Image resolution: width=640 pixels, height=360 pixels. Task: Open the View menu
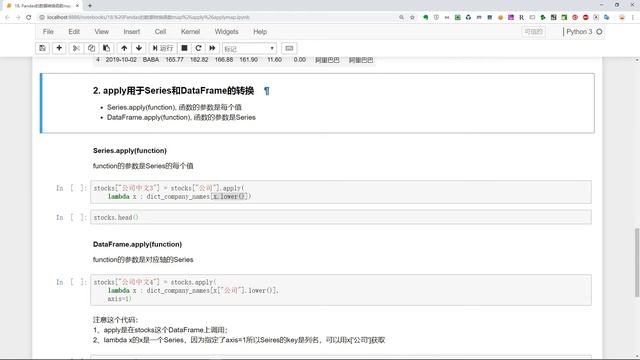tap(102, 31)
